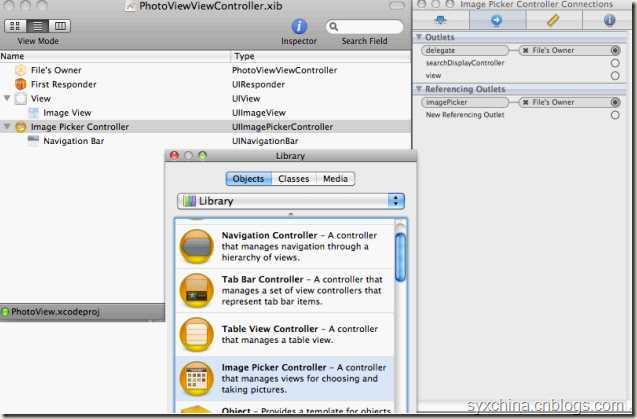
Task: Switch to list view mode
Action: coord(38,26)
